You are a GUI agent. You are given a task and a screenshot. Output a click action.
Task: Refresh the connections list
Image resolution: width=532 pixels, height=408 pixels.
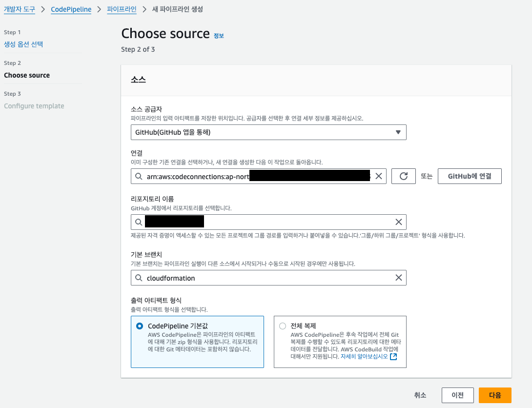pos(404,176)
